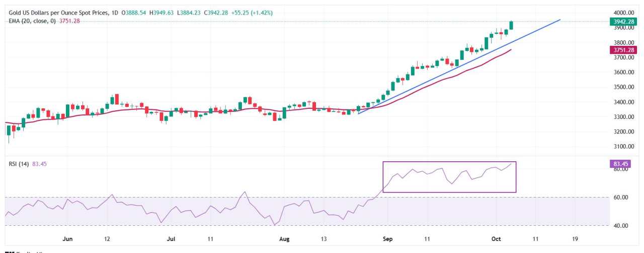
Task: Select the purple rectangle in RSI pane
Action: (449, 177)
